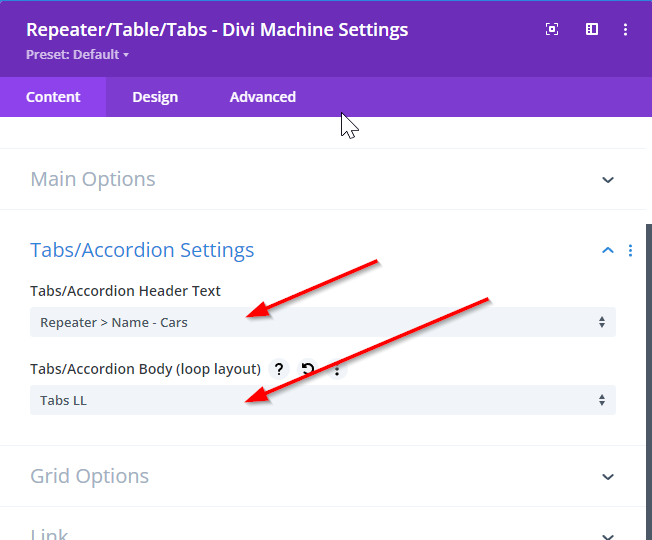Open the Tabs LL loop layout dropdown
Image resolution: width=652 pixels, height=540 pixels.
pos(322,400)
